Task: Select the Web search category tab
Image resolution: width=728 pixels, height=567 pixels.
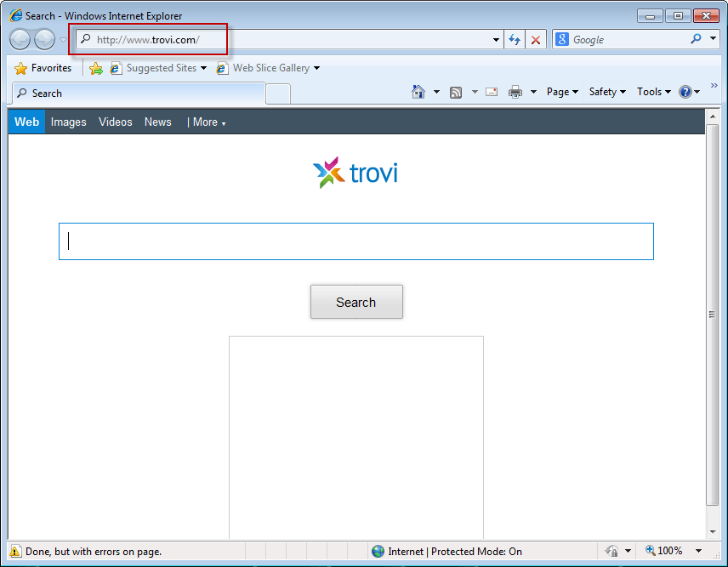Action: (26, 122)
